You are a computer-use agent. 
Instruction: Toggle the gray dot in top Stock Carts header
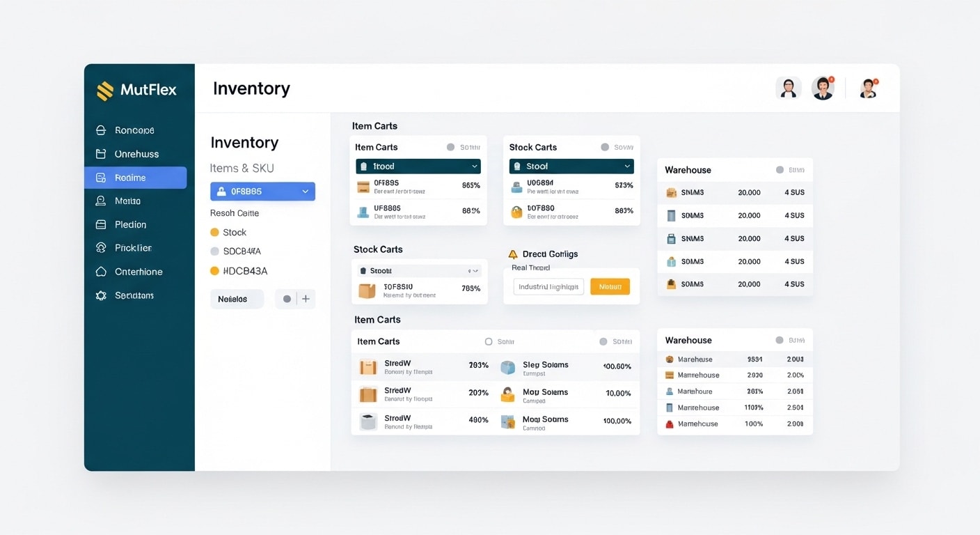(605, 147)
